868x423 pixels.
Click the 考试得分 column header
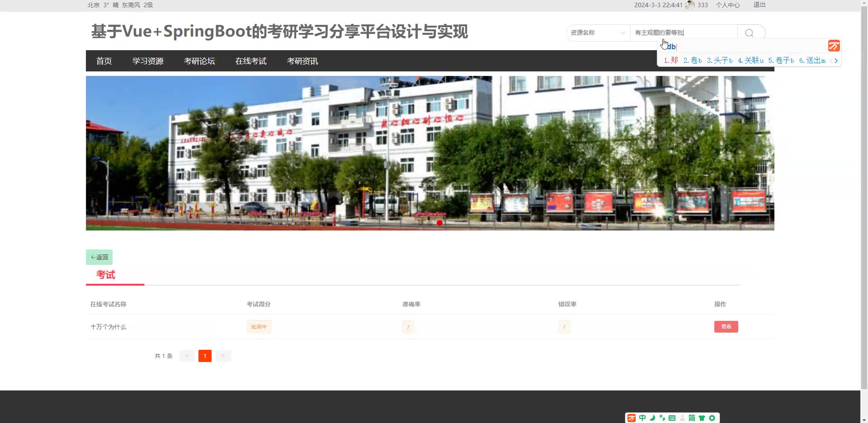pos(259,304)
